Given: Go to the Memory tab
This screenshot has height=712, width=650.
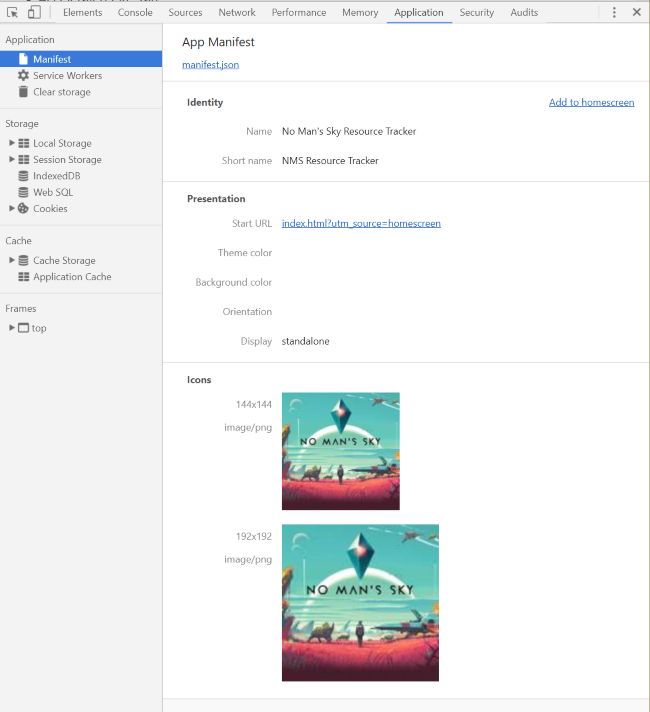Looking at the screenshot, I should 360,13.
